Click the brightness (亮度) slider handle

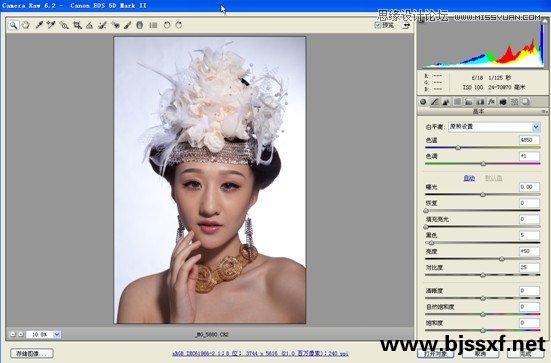tap(502, 259)
